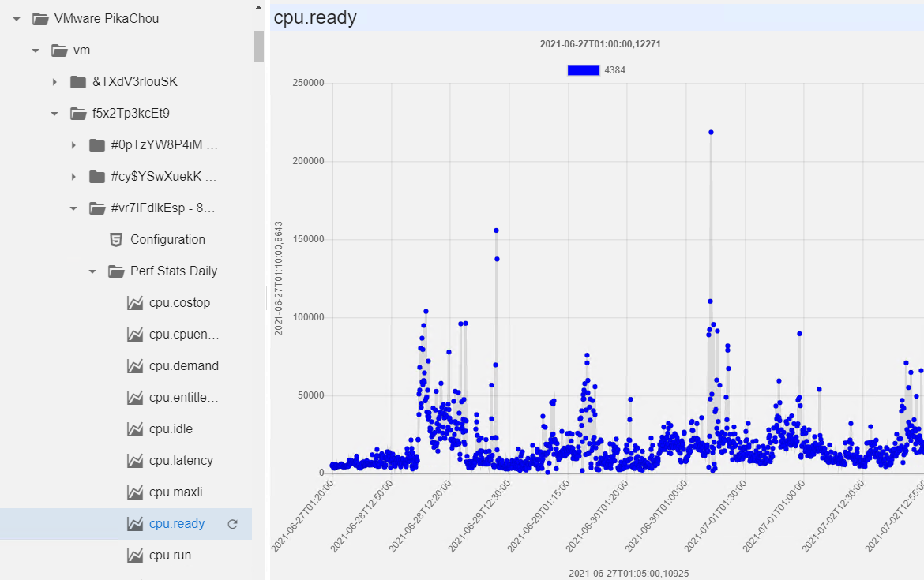Click the cpu.latency chart icon
This screenshot has width=924, height=580.
click(135, 461)
